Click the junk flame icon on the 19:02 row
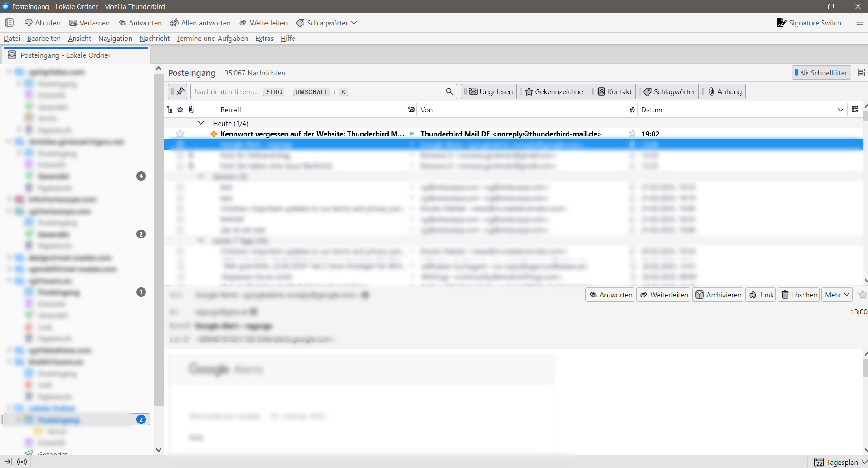This screenshot has width=868, height=468. (x=632, y=134)
